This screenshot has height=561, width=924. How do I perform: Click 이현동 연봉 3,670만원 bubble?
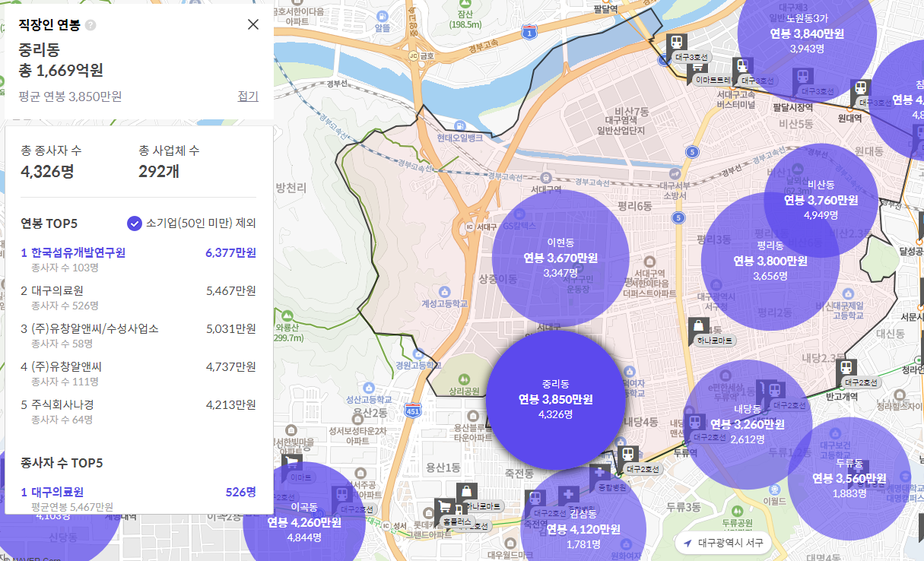pyautogui.click(x=560, y=258)
